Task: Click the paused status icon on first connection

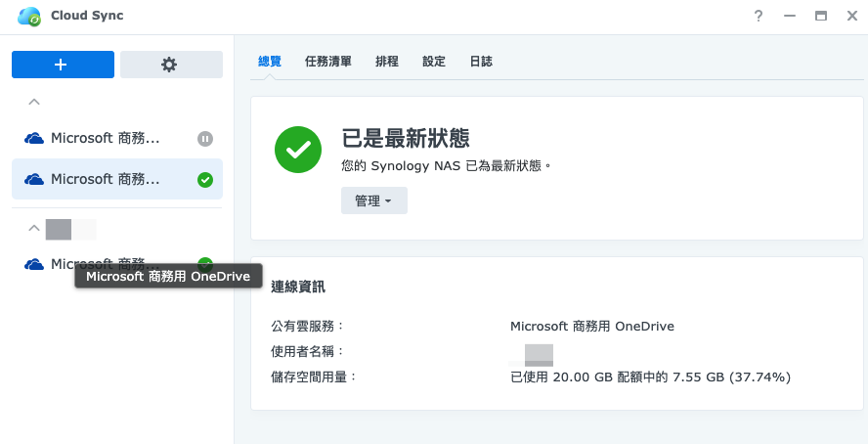Action: (205, 139)
